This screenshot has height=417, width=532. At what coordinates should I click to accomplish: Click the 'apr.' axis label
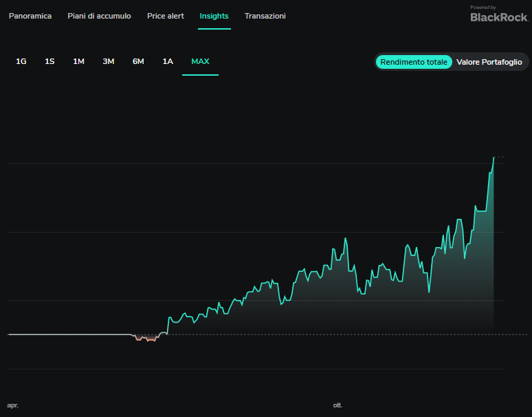coord(12,405)
